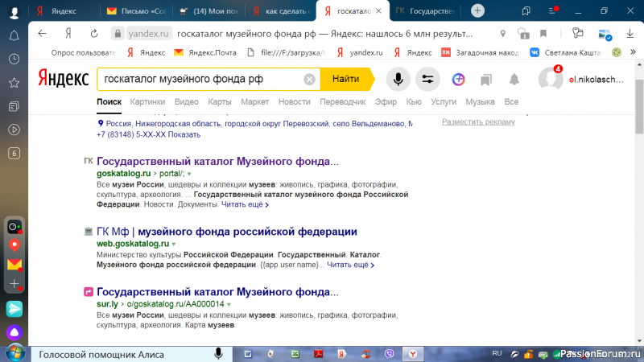Expand dropdown arrow next to goskatalog.ru portal
Image resolution: width=644 pixels, height=362 pixels.
tap(189, 174)
